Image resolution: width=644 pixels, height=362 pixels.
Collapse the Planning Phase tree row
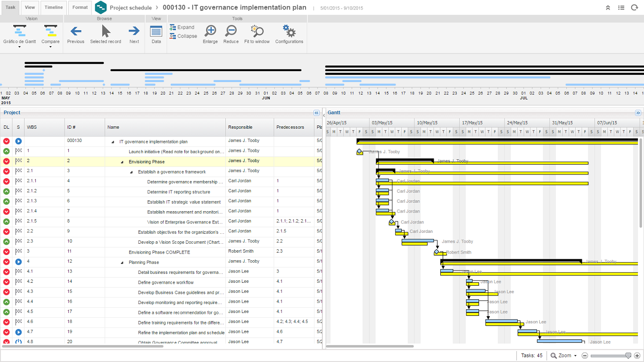122,263
